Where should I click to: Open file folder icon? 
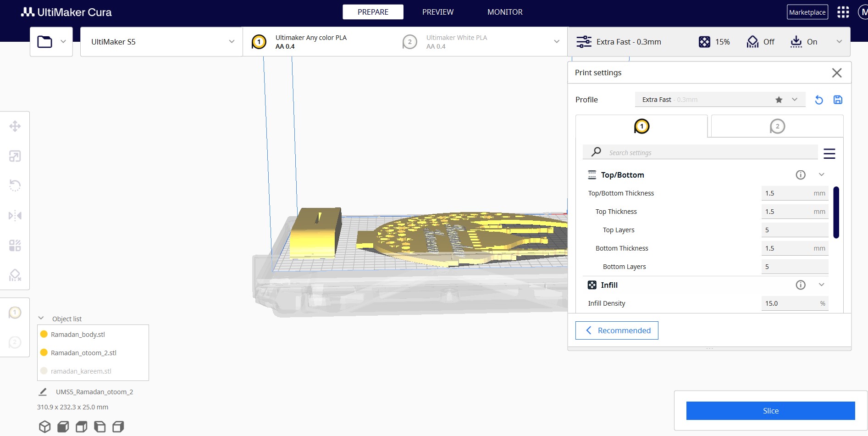[44, 42]
